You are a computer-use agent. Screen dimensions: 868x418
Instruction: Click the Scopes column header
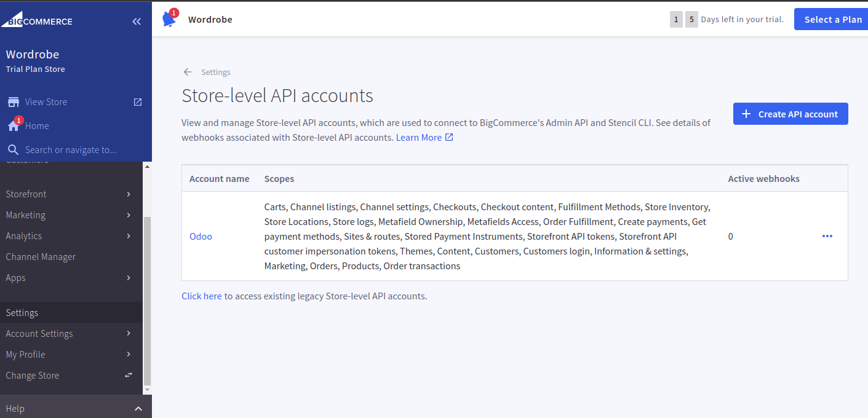point(279,179)
